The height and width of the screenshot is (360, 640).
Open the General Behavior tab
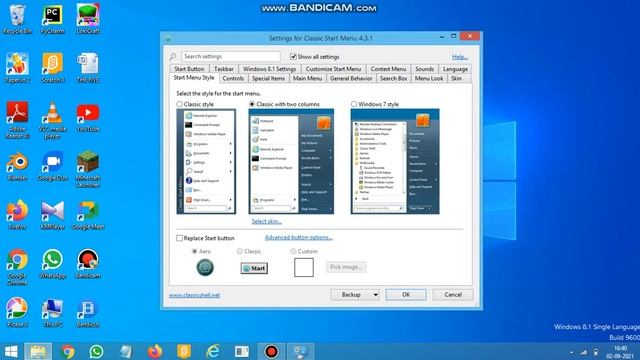click(351, 78)
